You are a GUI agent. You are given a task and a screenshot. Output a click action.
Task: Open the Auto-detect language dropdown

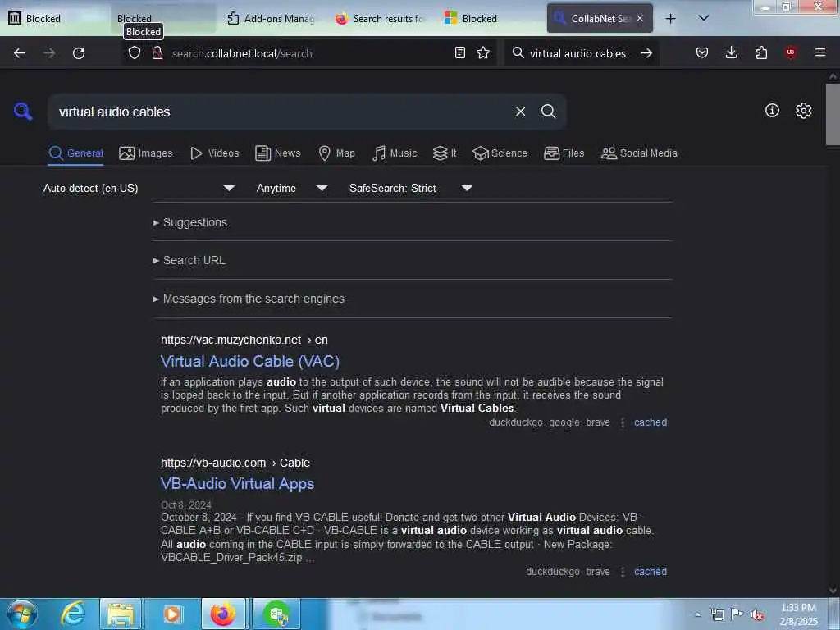click(139, 188)
